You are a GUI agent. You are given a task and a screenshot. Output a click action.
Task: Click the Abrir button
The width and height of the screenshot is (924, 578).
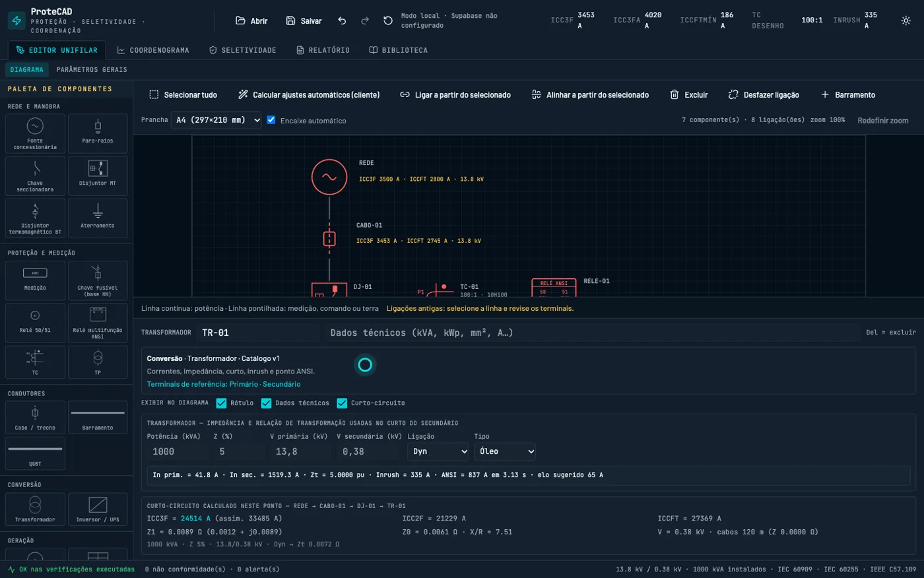(x=251, y=20)
